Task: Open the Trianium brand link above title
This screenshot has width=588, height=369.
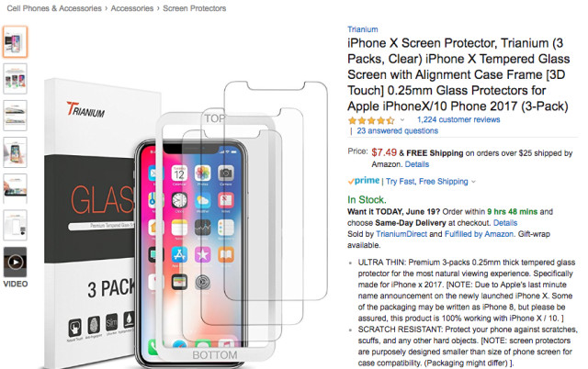Action: [x=363, y=28]
